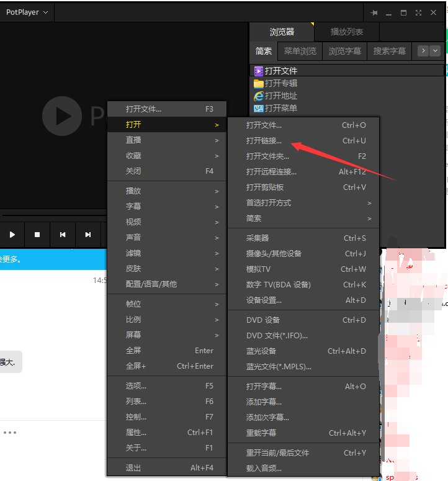The width and height of the screenshot is (448, 481).
Task: Choose 打开文件... Ctrl+O in submenu
Action: 303,125
